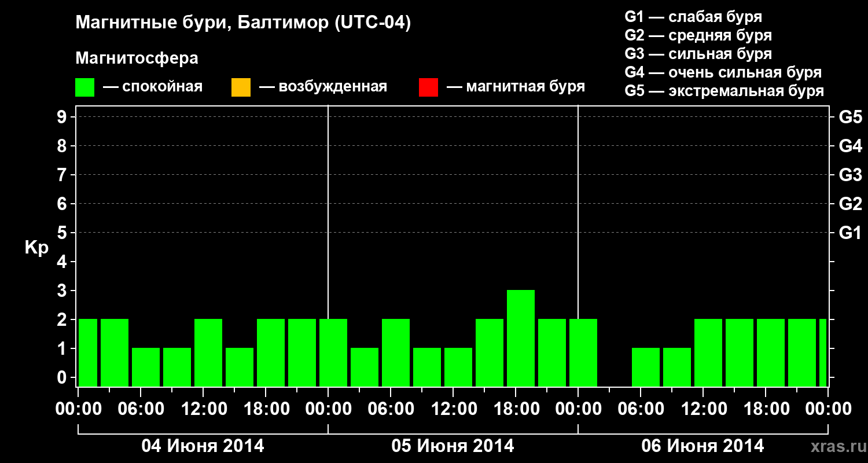868x463 pixels.
Task: Click the Kp axis value 3
Action: 63,291
